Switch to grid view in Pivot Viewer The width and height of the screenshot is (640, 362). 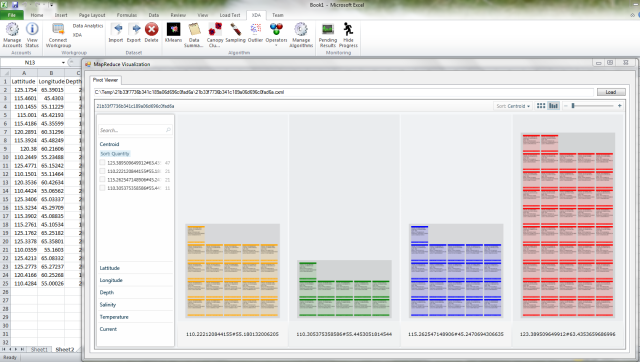[541, 106]
